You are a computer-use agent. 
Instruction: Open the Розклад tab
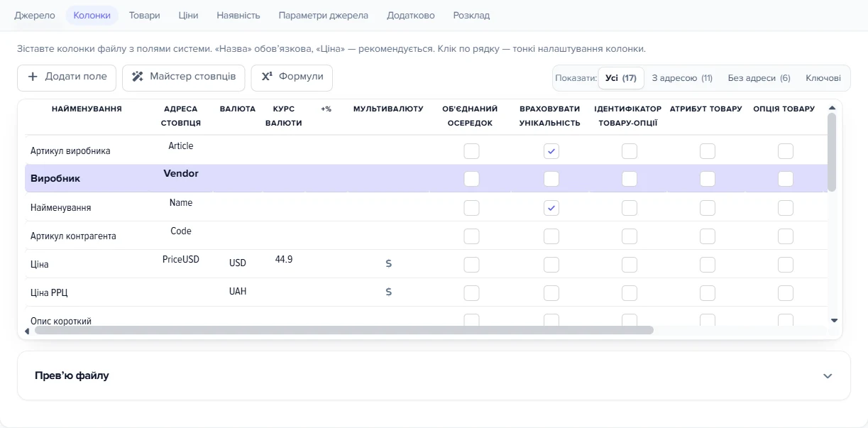(x=471, y=15)
